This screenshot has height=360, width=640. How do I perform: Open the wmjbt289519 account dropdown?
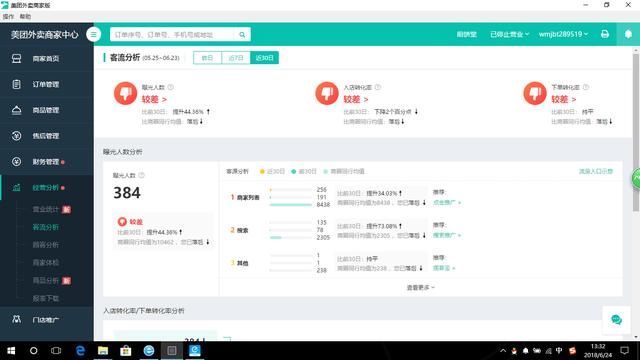point(563,34)
